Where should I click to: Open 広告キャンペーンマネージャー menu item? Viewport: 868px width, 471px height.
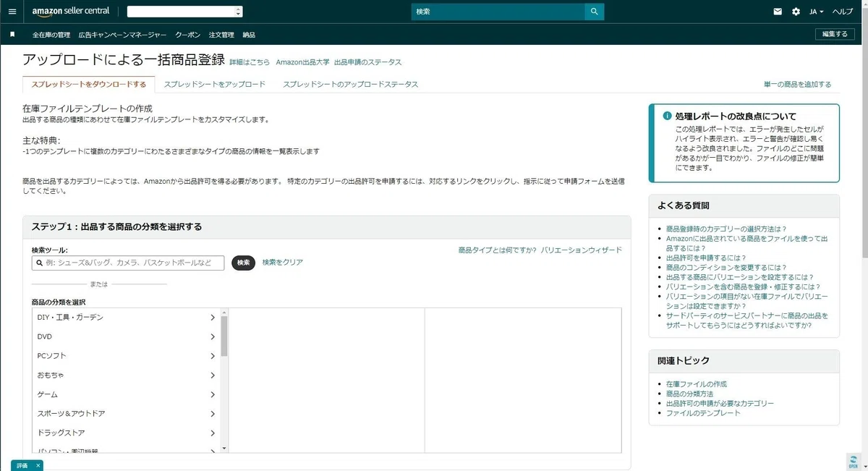tap(122, 35)
